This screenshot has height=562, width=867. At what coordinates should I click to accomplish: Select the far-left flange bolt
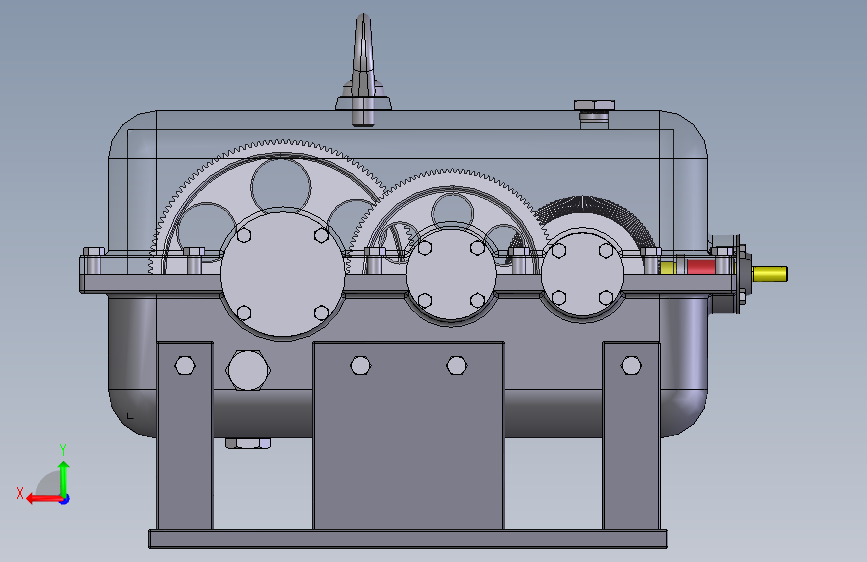93,261
